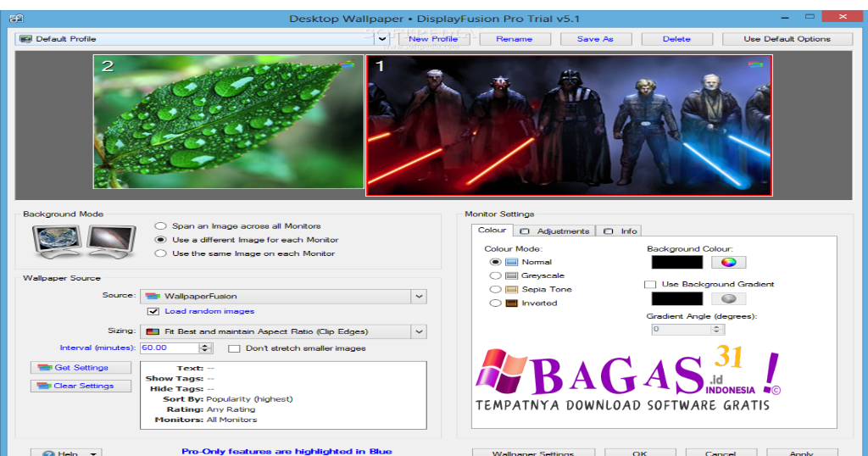This screenshot has width=868, height=456.
Task: Select monitor 1 Star Wars wallpaper preview
Action: pos(569,125)
